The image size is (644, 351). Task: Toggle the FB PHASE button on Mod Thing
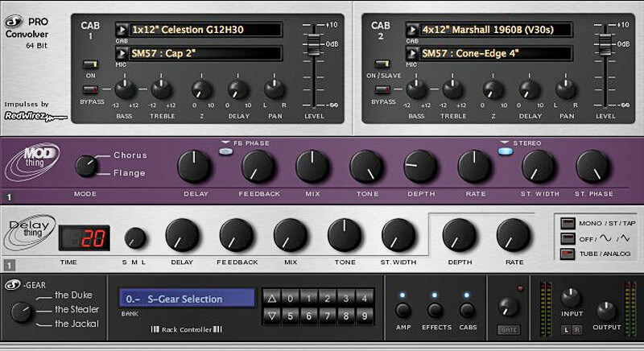[225, 151]
